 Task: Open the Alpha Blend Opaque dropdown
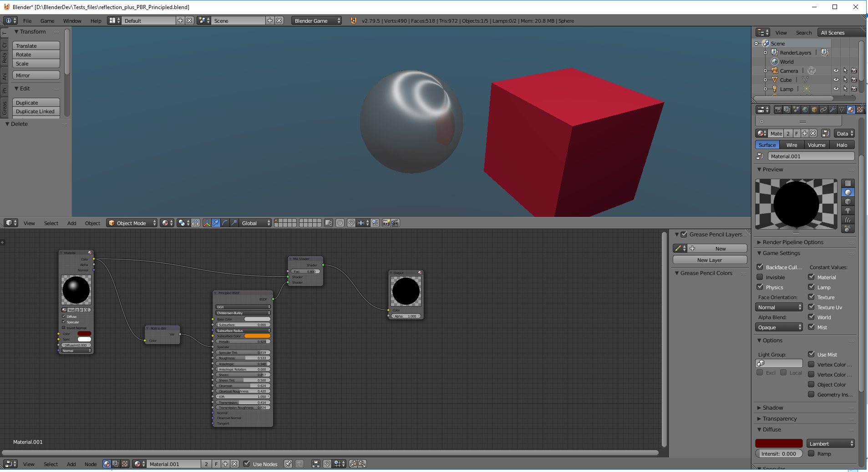[778, 327]
